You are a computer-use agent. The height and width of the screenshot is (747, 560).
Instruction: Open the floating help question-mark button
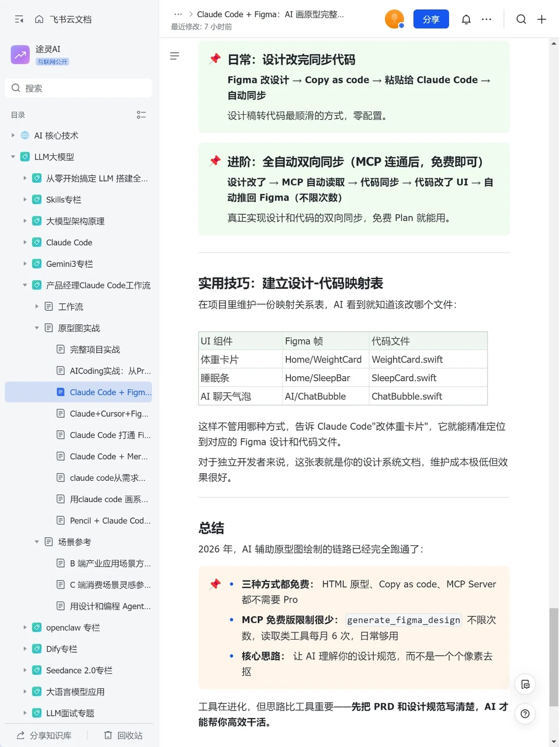click(x=525, y=714)
